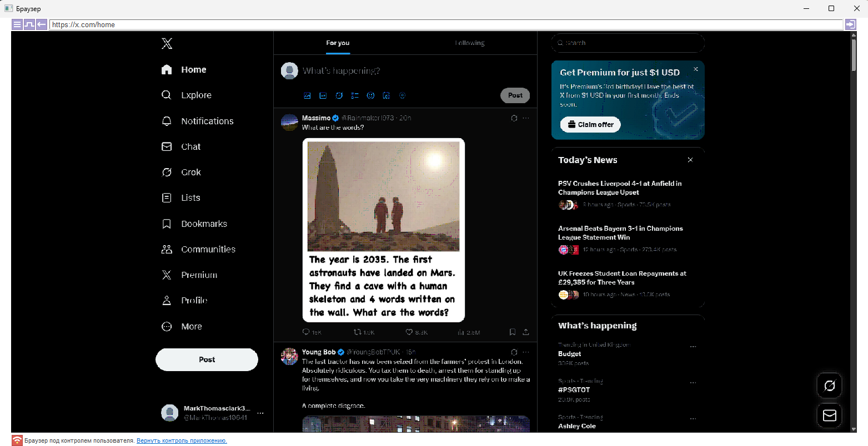Screen dimensions: 868x446
Task: Open the floating Grok button at bottom right
Action: click(x=829, y=386)
